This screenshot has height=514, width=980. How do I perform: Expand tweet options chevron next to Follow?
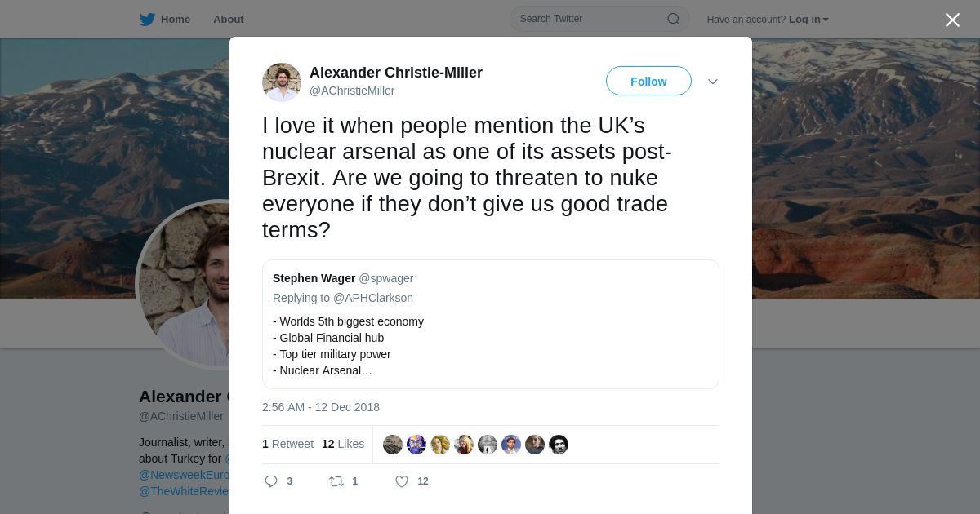pos(713,82)
